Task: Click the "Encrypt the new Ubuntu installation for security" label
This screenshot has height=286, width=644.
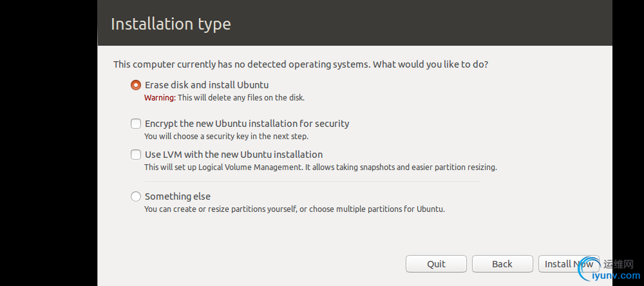Action: 247,123
